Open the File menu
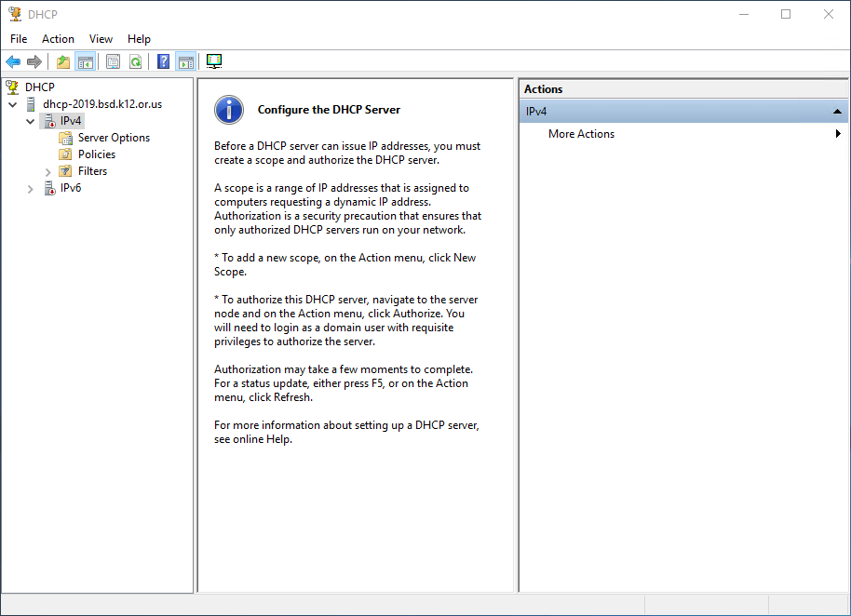The image size is (851, 616). point(19,39)
